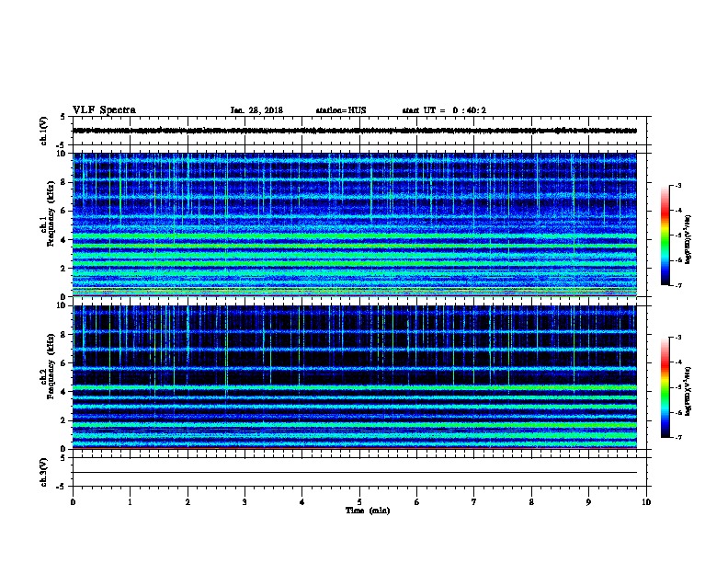The width and height of the screenshot is (728, 563).
Task: Click the "VLF Spectra" title text
Action: click(x=104, y=110)
